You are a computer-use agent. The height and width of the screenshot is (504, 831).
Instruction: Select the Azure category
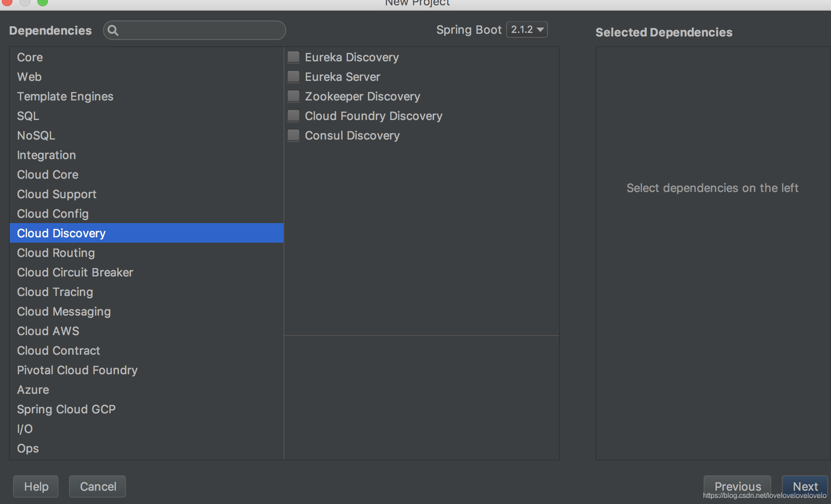pos(147,390)
